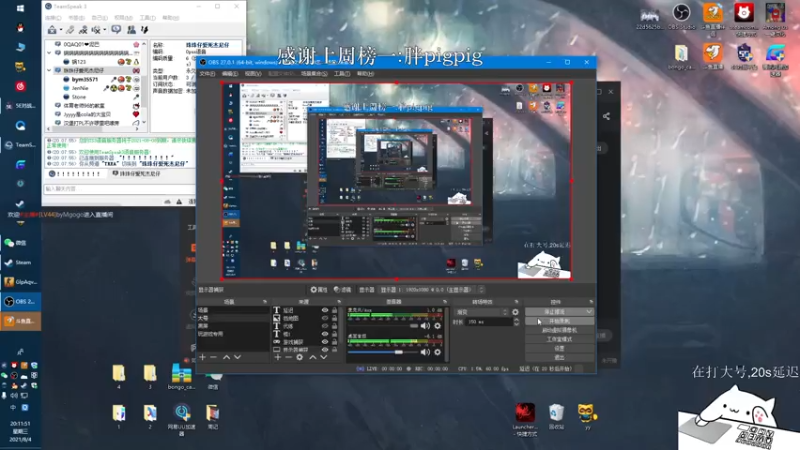Image resolution: width=800 pixels, height=450 pixels.
Task: Open OBS 文件 menu
Action: [x=207, y=73]
